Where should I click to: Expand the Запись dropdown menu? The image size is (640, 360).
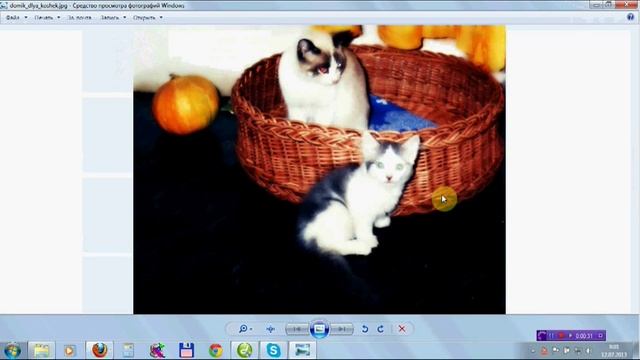click(113, 18)
